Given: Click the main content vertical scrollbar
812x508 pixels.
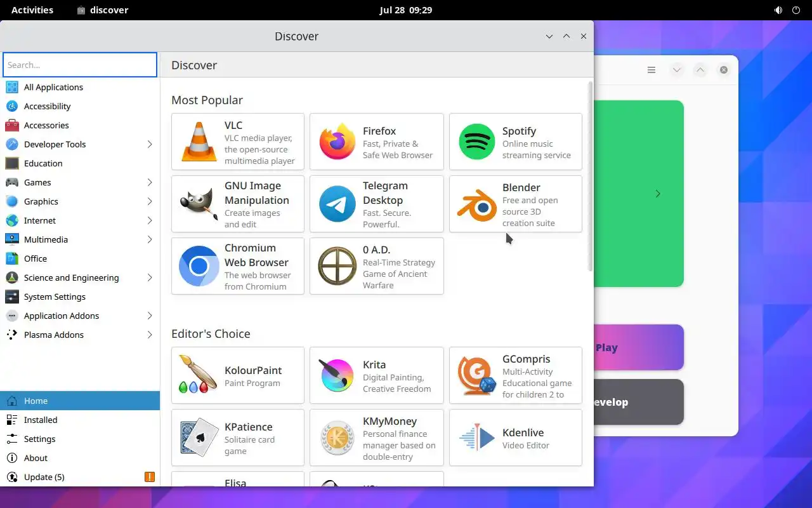Looking at the screenshot, I should coord(591,176).
